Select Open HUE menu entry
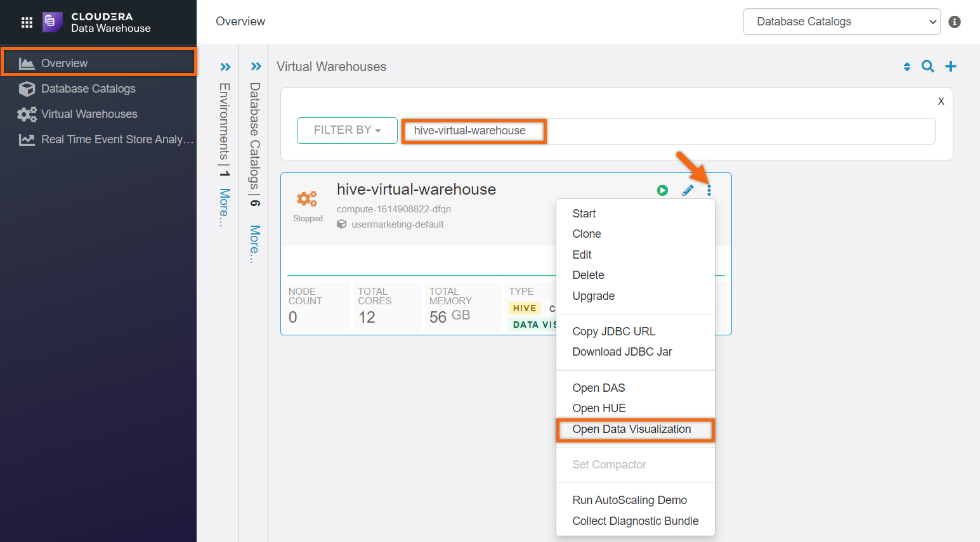The width and height of the screenshot is (980, 542). point(636,408)
